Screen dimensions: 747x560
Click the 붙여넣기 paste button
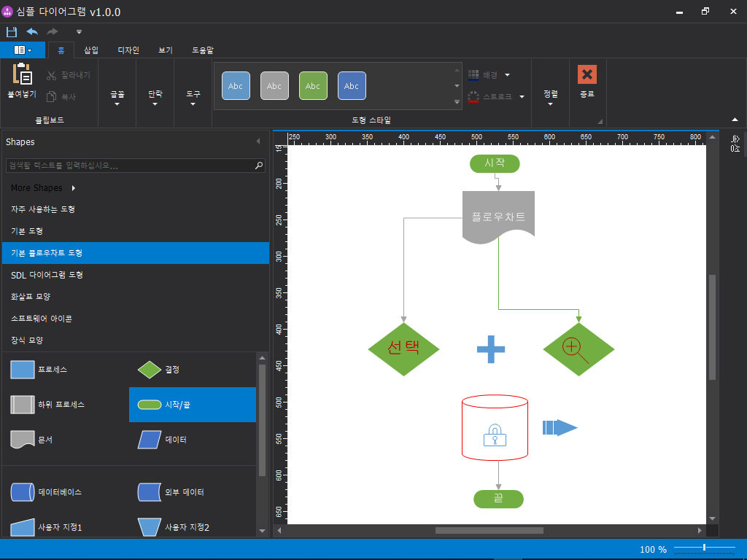point(22,81)
